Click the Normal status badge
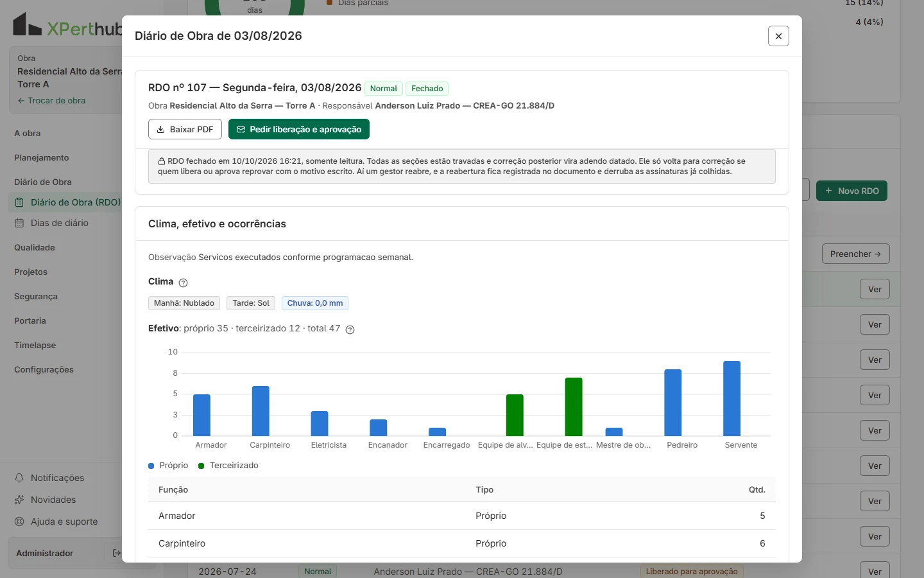 (x=384, y=89)
